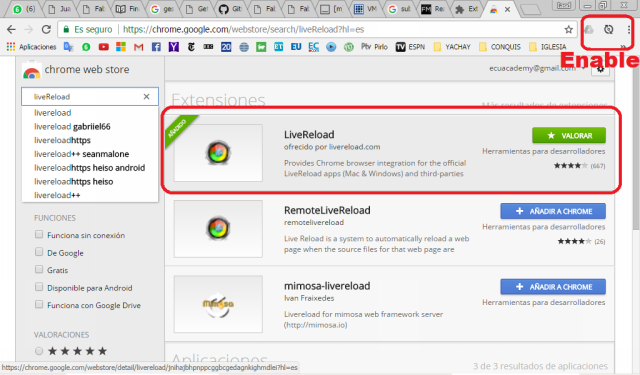Open the Google Translate bookmark

click(68, 47)
